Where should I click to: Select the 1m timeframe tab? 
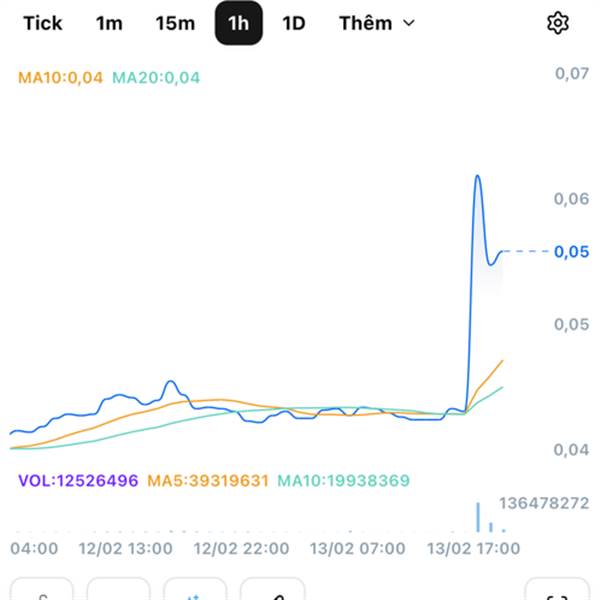109,23
